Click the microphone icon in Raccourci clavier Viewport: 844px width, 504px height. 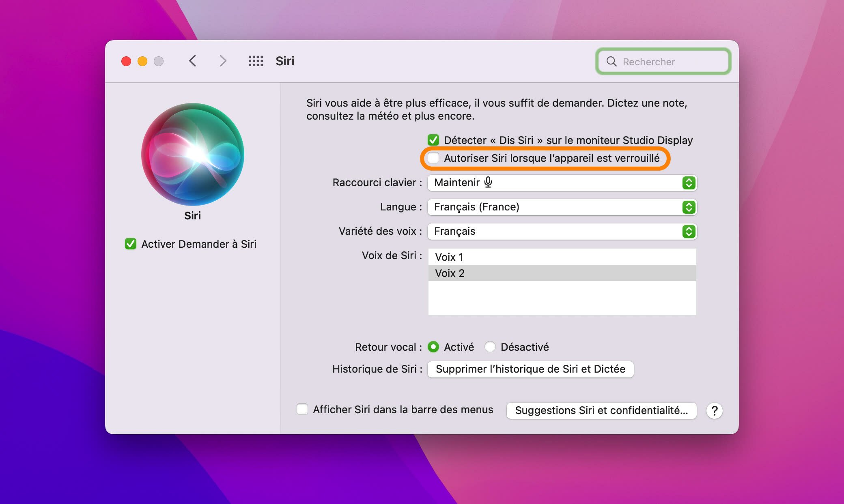click(x=488, y=182)
